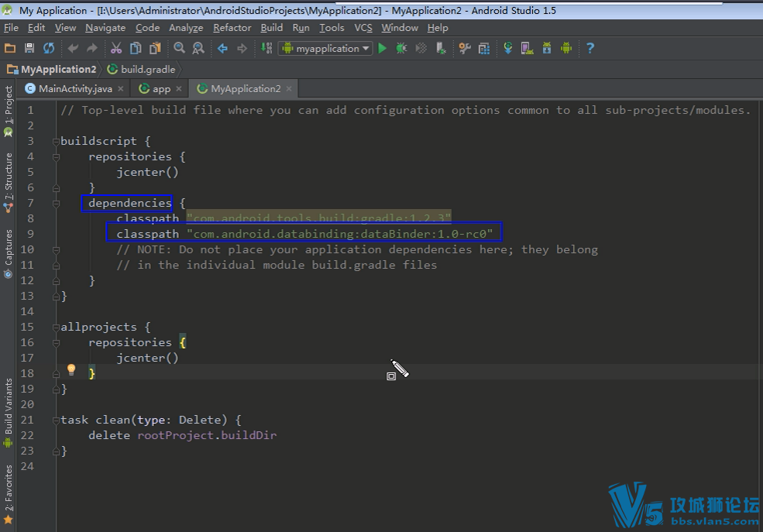Viewport: 763px width, 532px height.
Task: Switch to the app editor tab
Action: (x=161, y=88)
